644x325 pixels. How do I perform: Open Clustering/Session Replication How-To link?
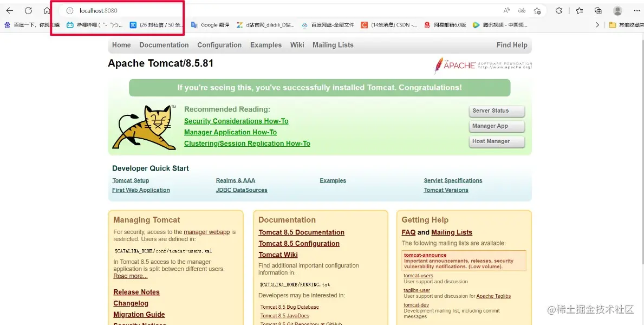(247, 144)
